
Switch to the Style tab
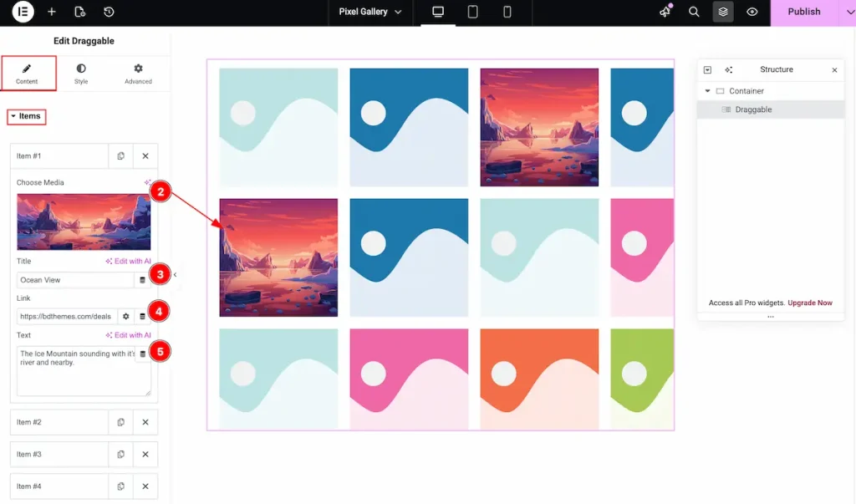tap(81, 74)
